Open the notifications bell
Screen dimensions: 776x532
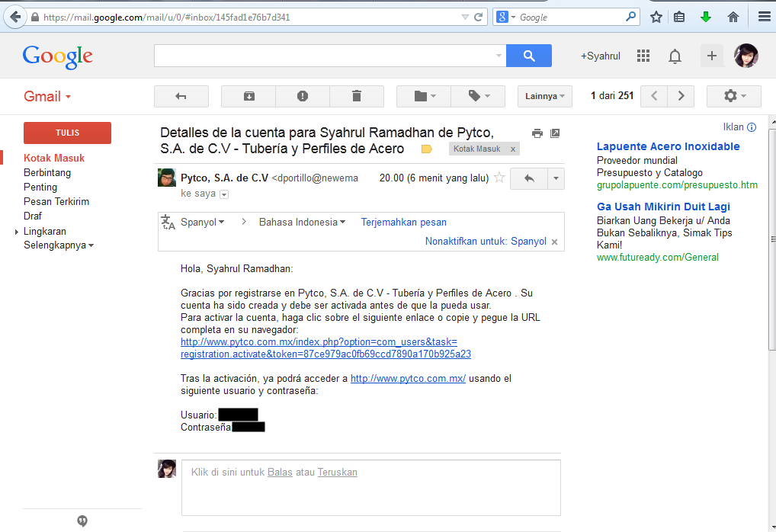tap(675, 56)
